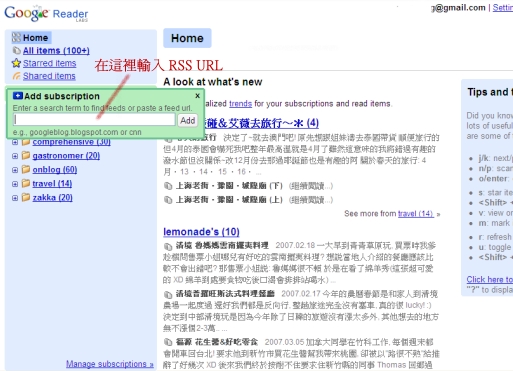Expand the onblog folder

point(15,170)
